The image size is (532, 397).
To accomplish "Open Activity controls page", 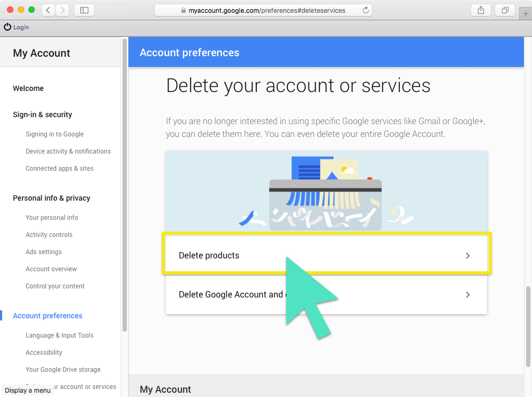I will [x=49, y=234].
